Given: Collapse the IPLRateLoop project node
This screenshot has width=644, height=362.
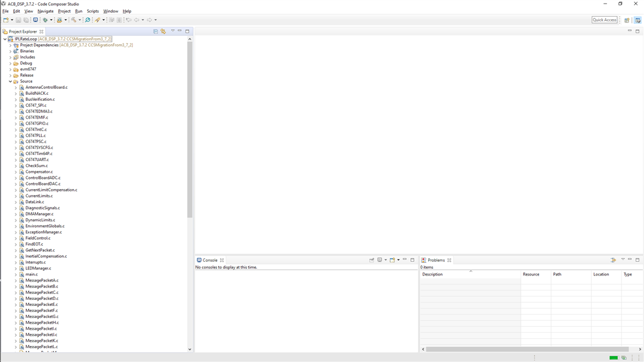Looking at the screenshot, I should (x=5, y=39).
